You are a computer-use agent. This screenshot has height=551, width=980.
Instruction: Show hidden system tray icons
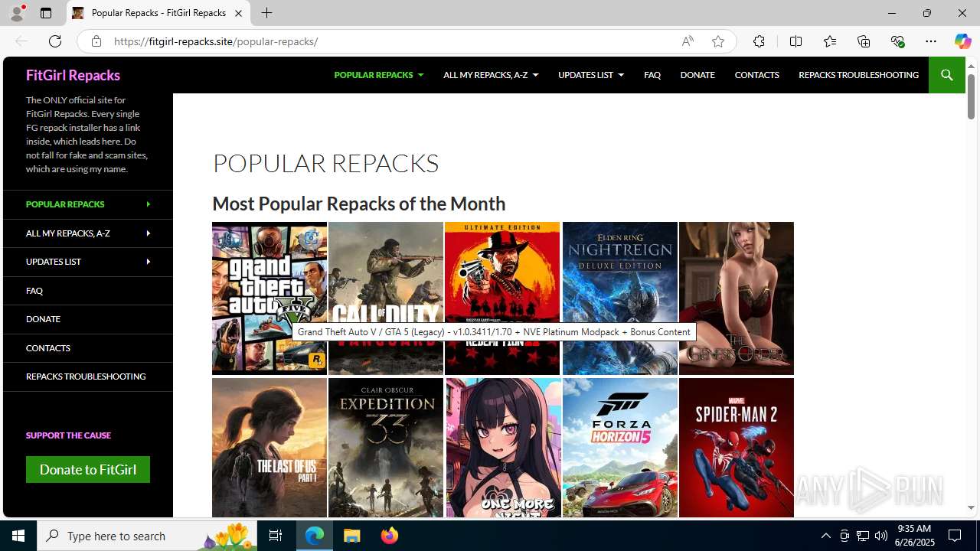(x=825, y=536)
